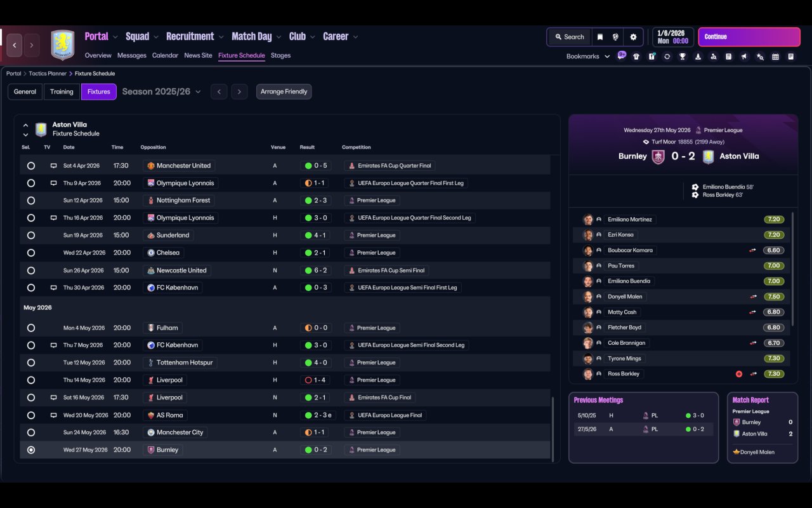812x508 pixels.
Task: Click the substitution arrow beside Donyell Malen
Action: [x=753, y=297]
